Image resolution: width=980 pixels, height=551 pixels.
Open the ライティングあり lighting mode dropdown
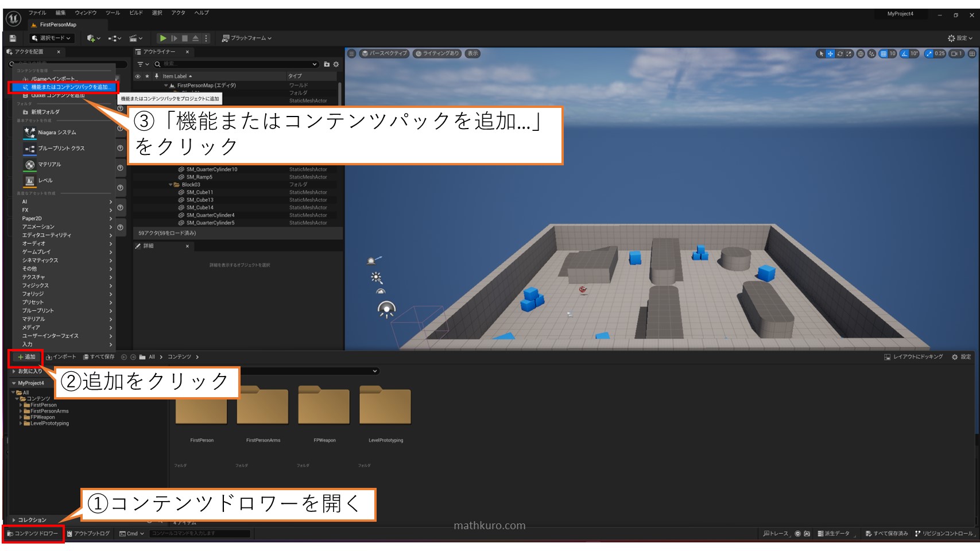(x=437, y=53)
